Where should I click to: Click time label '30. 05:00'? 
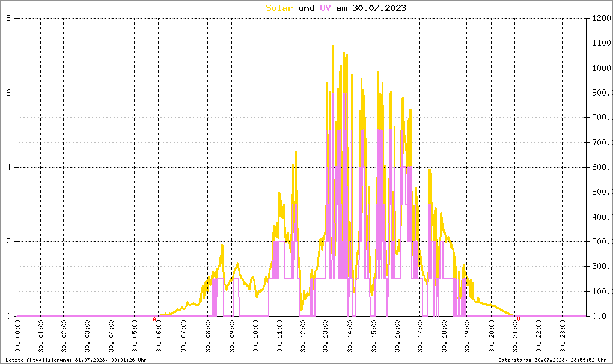(x=135, y=336)
